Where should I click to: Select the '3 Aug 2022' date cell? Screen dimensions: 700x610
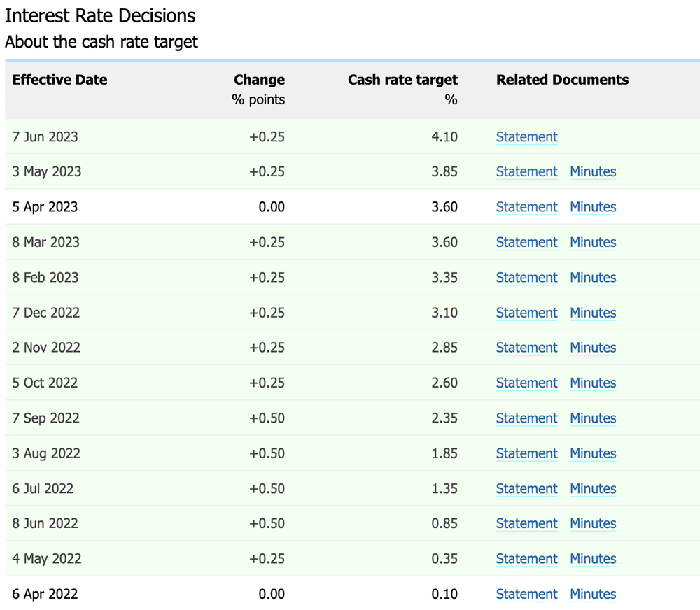(x=46, y=453)
